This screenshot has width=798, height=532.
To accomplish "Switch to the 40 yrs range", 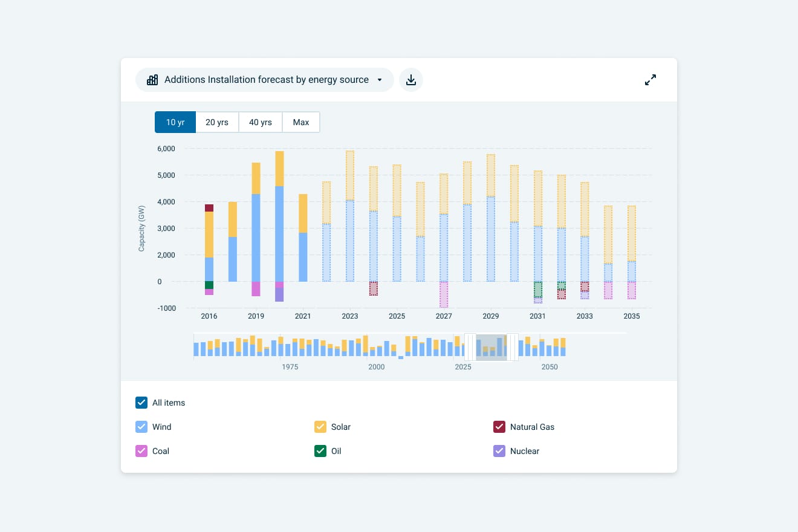I will pos(261,122).
